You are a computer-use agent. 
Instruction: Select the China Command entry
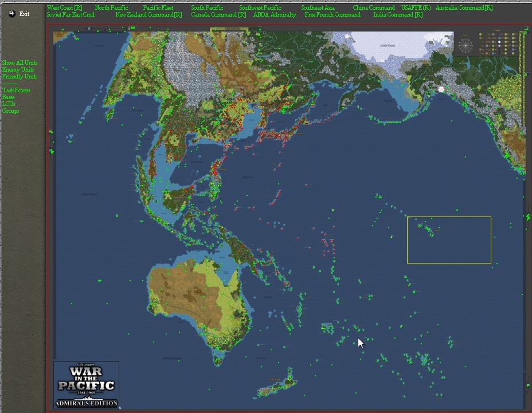coord(374,7)
